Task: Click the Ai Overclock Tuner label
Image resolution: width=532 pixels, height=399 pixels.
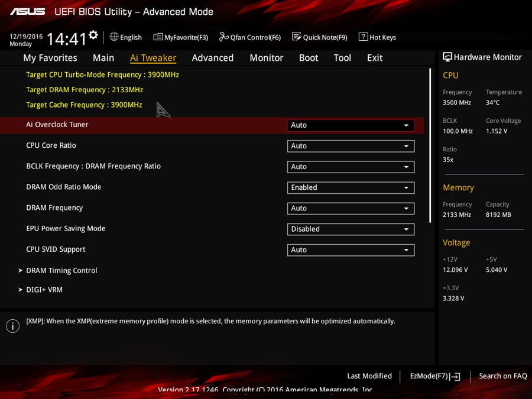Action: pyautogui.click(x=57, y=125)
